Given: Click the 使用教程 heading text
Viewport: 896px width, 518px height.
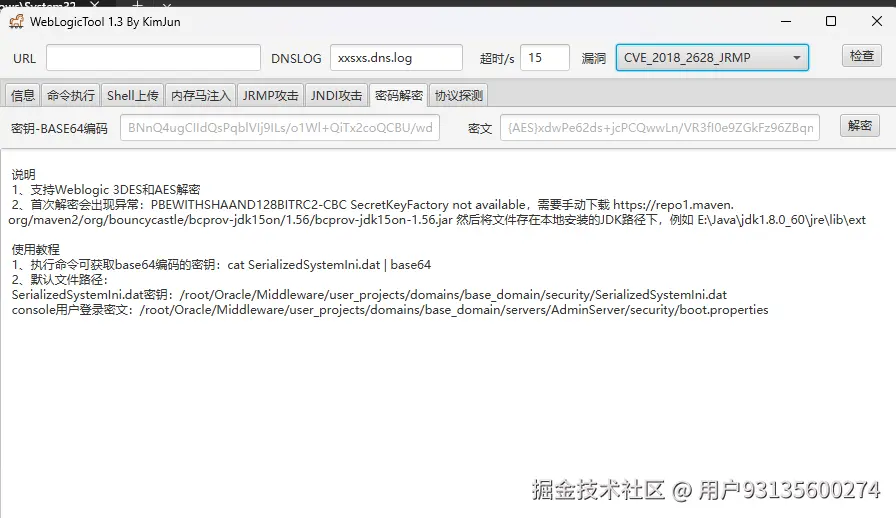Looking at the screenshot, I should pos(35,250).
